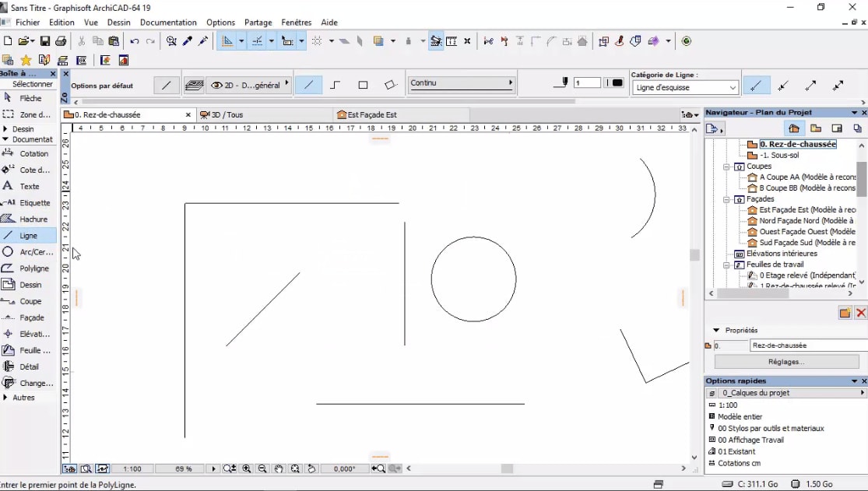
Task: Choose the Cotation dimension tool
Action: (x=28, y=153)
